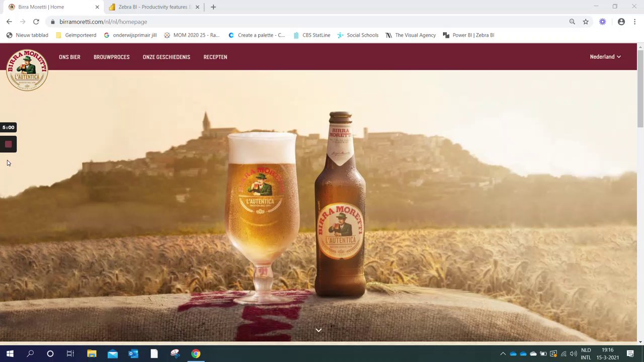Click the scroll-down chevron on hero image
The image size is (644, 362).
point(318,330)
